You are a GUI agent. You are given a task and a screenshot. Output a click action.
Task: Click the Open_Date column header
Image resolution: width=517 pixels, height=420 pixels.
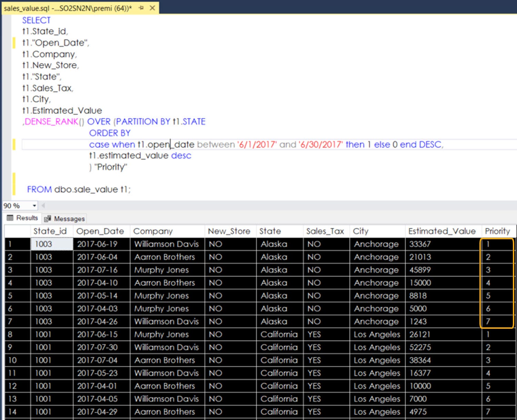(100, 231)
